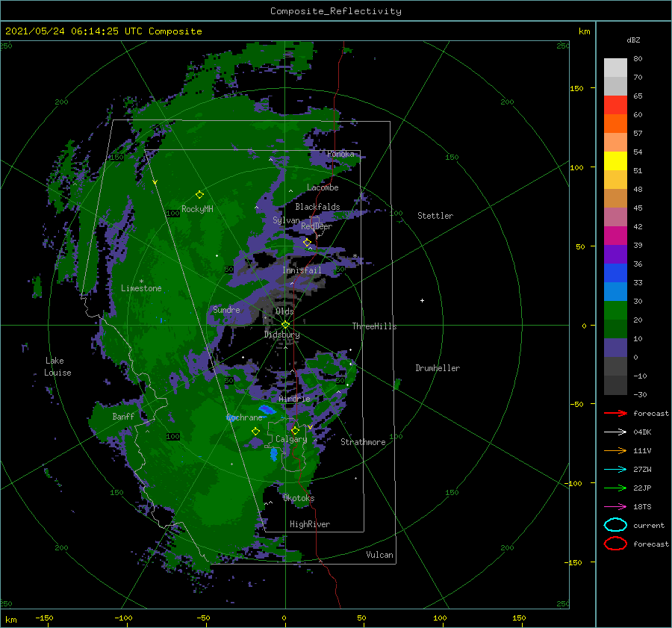Click the HighRiver label

click(310, 524)
